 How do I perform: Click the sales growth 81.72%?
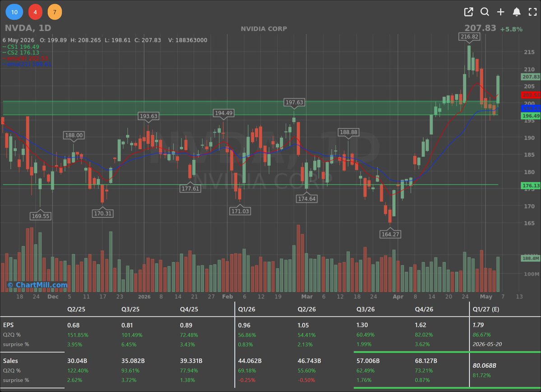coord(481,375)
